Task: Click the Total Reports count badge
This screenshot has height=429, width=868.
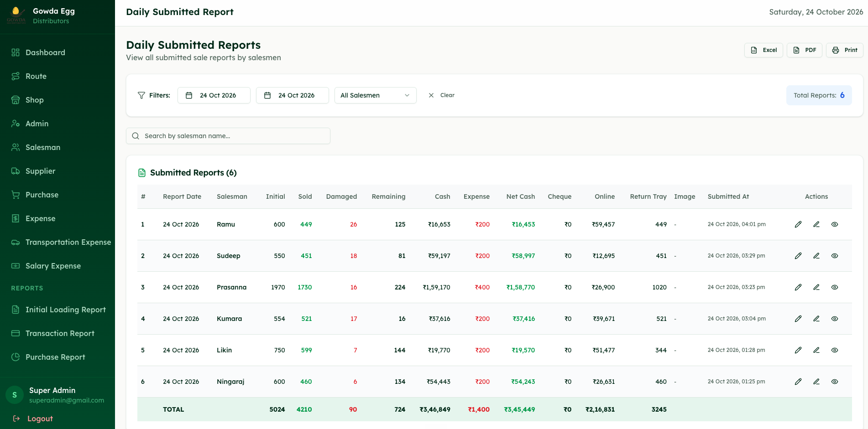Action: pos(819,95)
